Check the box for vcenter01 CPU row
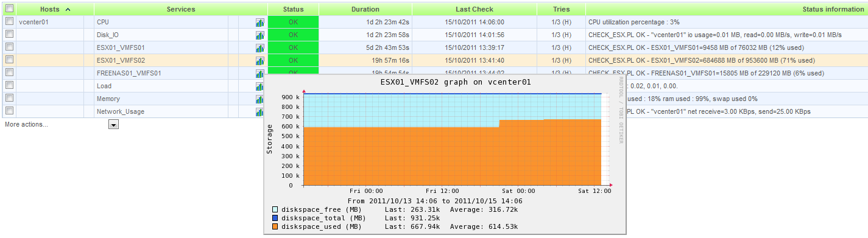 9,21
